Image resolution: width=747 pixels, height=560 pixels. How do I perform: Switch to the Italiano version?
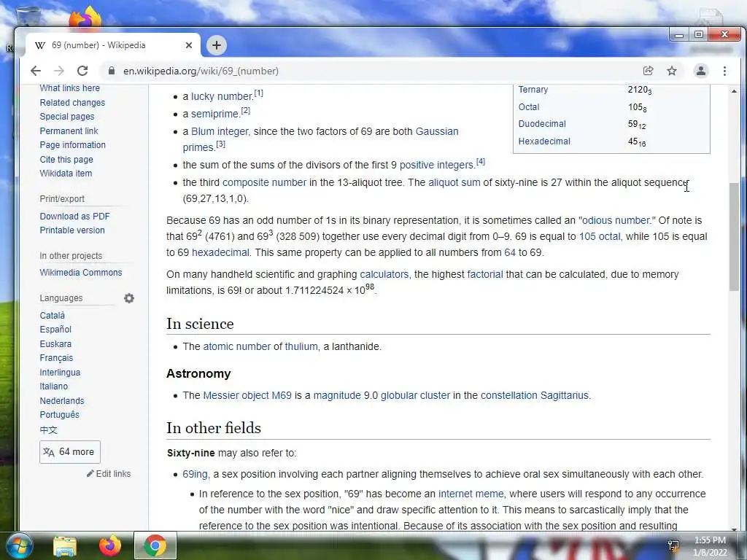(53, 386)
